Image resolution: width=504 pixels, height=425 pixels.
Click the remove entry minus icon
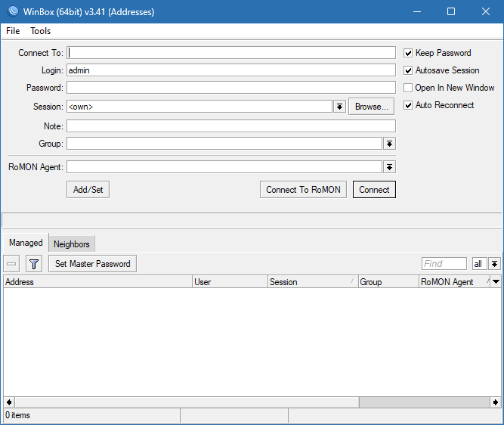click(11, 264)
